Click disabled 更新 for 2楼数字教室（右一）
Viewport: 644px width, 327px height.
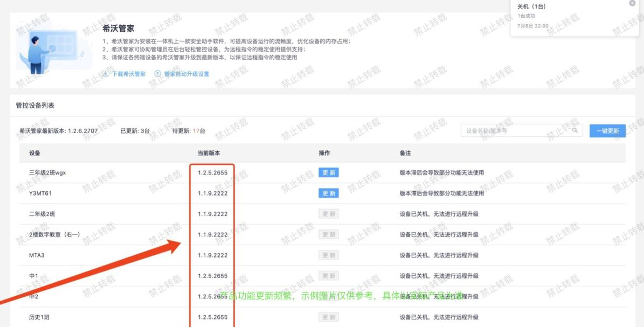click(329, 234)
